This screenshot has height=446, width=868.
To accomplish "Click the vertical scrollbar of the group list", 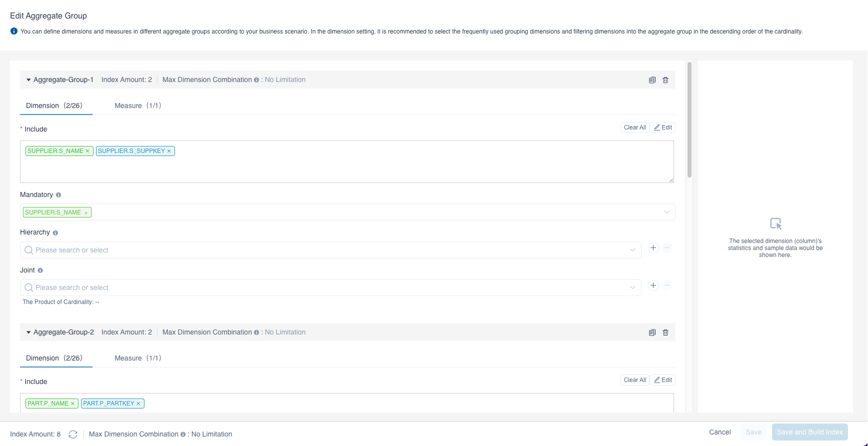I will click(689, 120).
